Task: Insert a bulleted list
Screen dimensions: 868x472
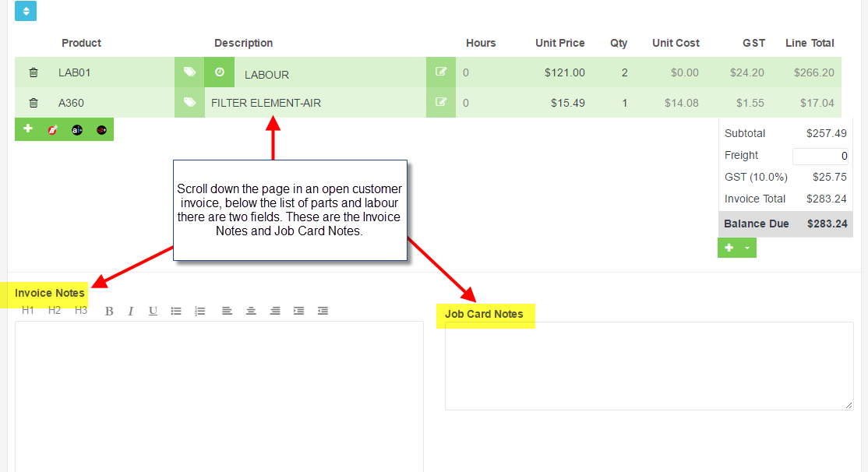Action: [x=176, y=311]
